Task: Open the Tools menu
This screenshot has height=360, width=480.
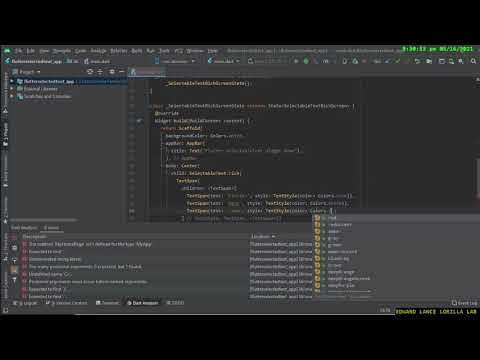Action: point(164,51)
